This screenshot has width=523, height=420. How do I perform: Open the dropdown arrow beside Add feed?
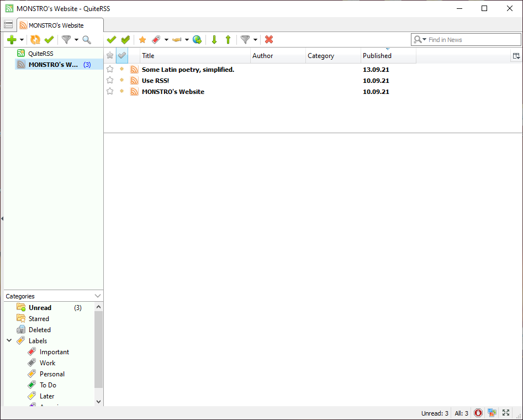pyautogui.click(x=22, y=40)
